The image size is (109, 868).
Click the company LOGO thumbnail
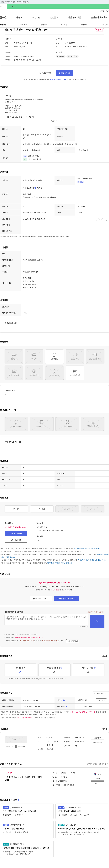16,740
